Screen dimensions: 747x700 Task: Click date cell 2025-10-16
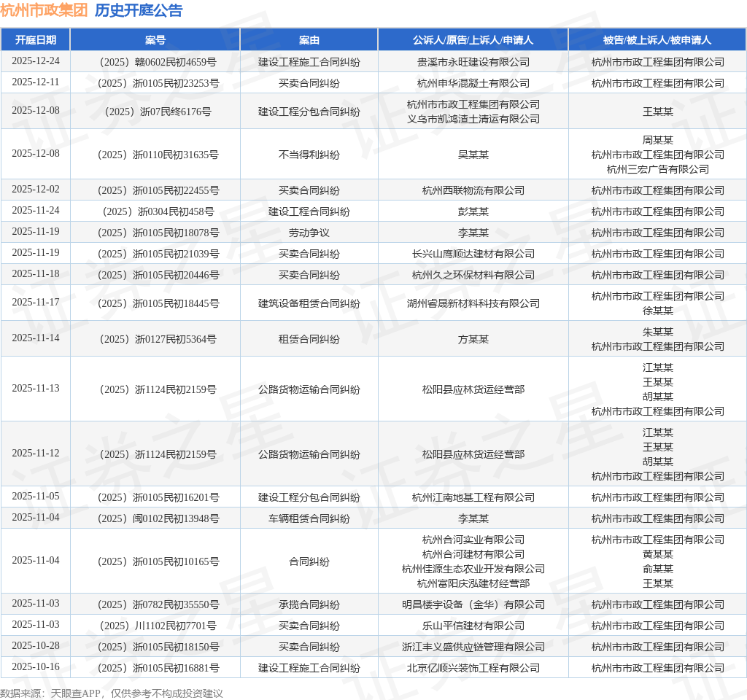36,666
